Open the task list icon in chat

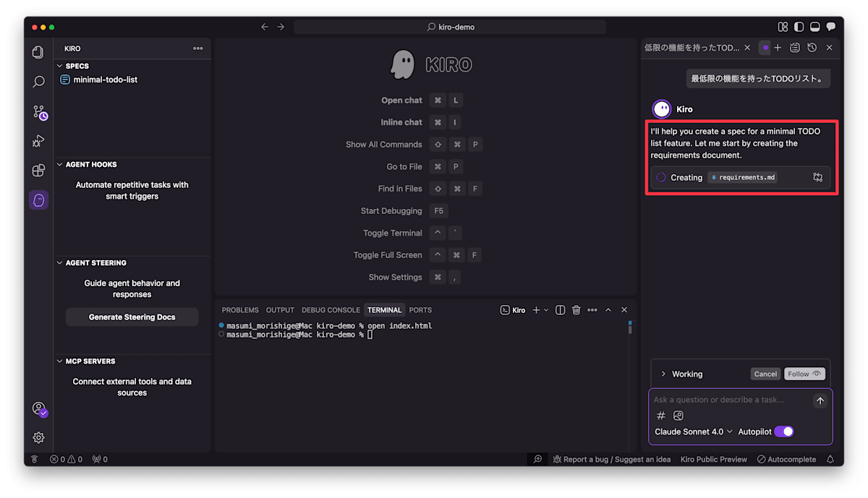tap(795, 48)
